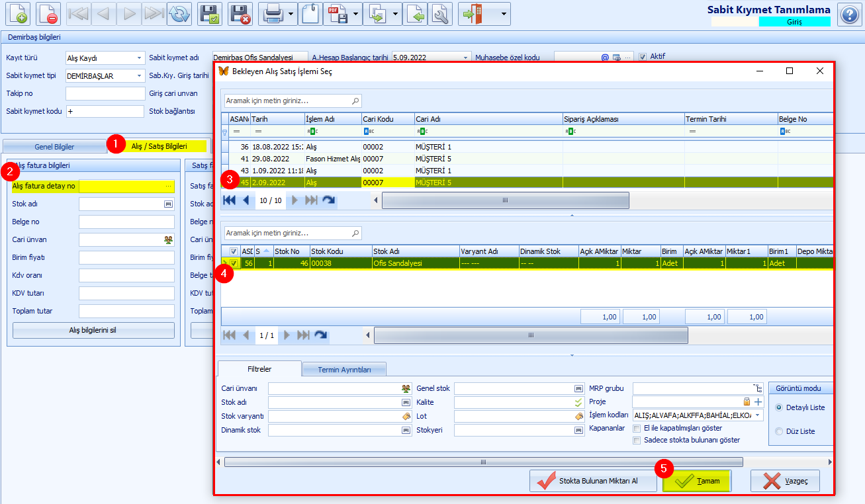Go to previous record in main toolbar
865x504 pixels.
pyautogui.click(x=104, y=14)
